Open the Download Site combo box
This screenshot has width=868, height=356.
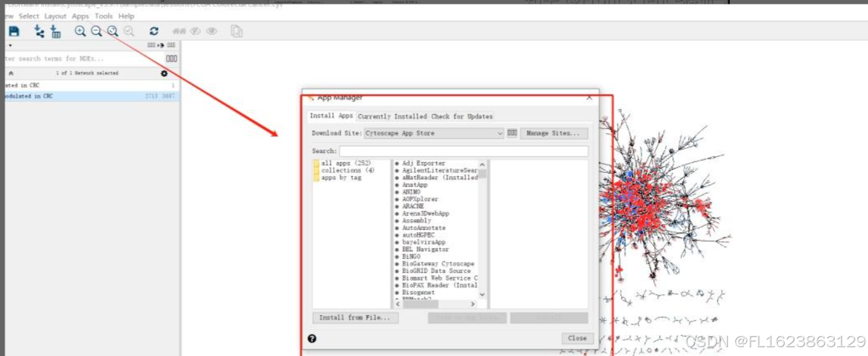(434, 133)
